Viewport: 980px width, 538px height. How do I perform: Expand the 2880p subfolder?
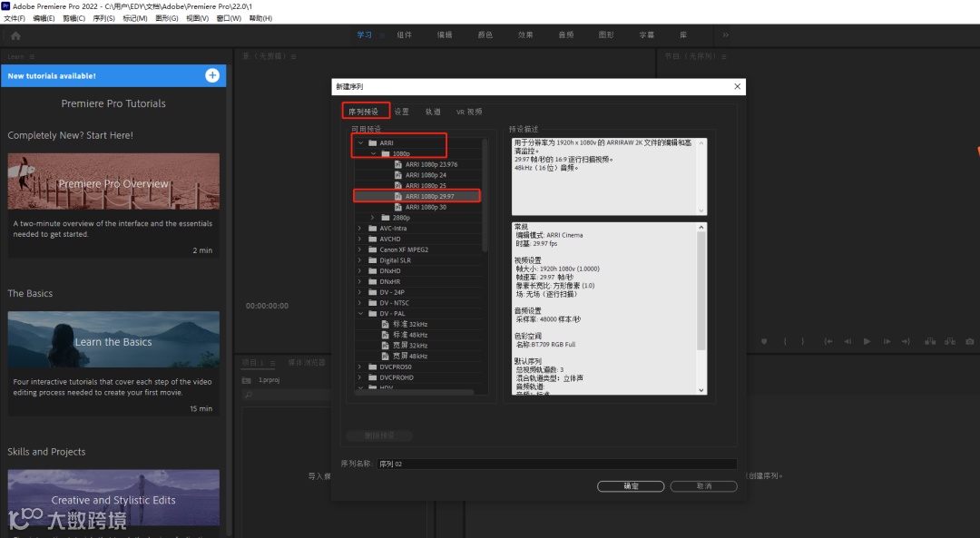coord(373,218)
